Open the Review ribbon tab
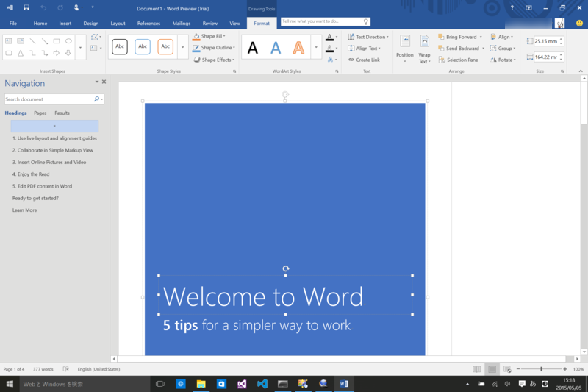 210,24
